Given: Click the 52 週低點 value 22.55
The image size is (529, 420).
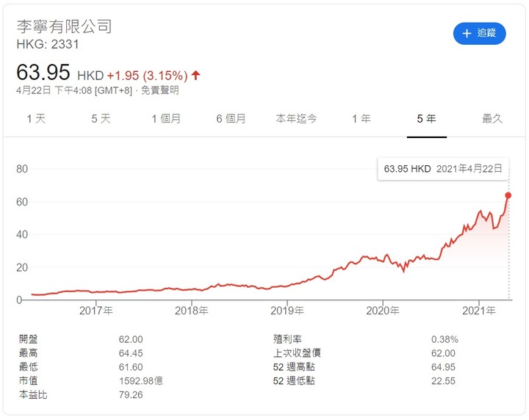Looking at the screenshot, I should tap(443, 381).
